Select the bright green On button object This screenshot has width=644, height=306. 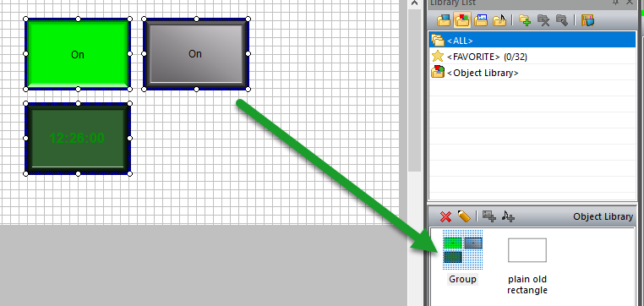point(78,54)
